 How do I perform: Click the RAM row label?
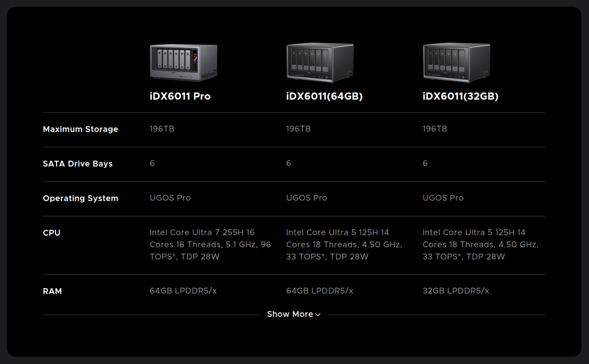[52, 291]
